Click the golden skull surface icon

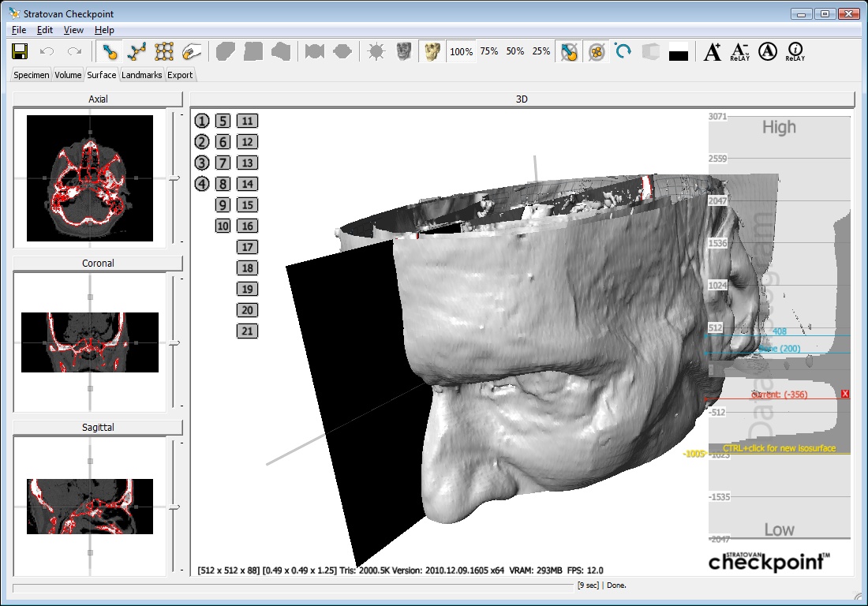(431, 52)
